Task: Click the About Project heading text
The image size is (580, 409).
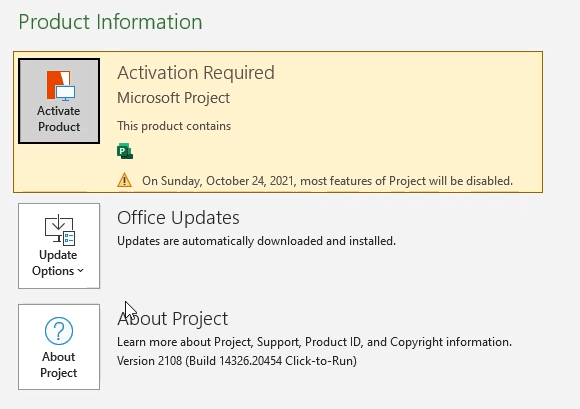Action: 173,318
